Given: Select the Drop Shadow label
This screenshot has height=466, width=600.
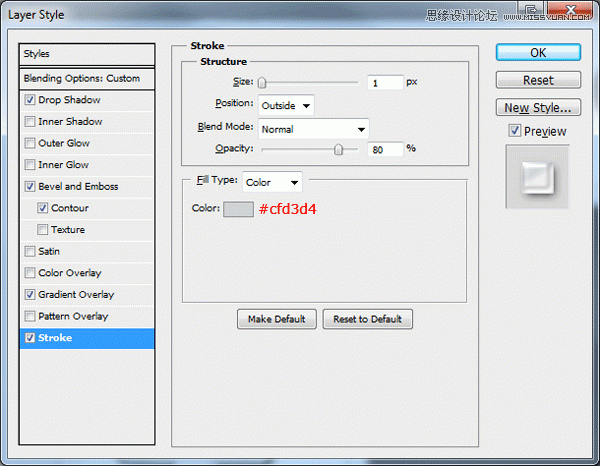Looking at the screenshot, I should pos(69,100).
